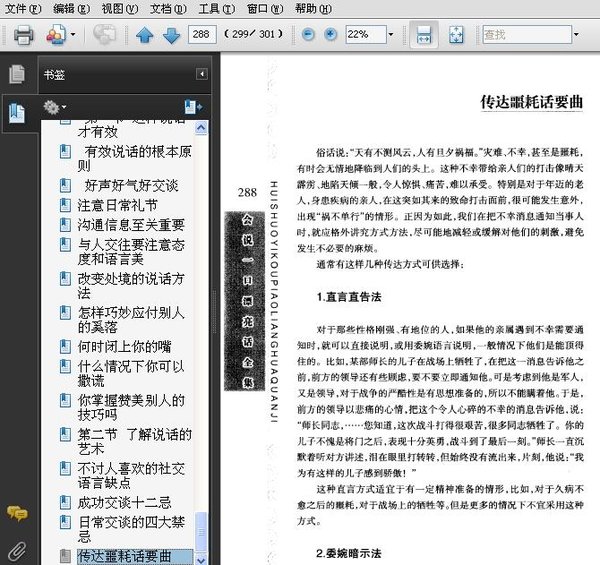Enable fit-width scrolling page view
This screenshot has width=600, height=565.
click(x=424, y=35)
